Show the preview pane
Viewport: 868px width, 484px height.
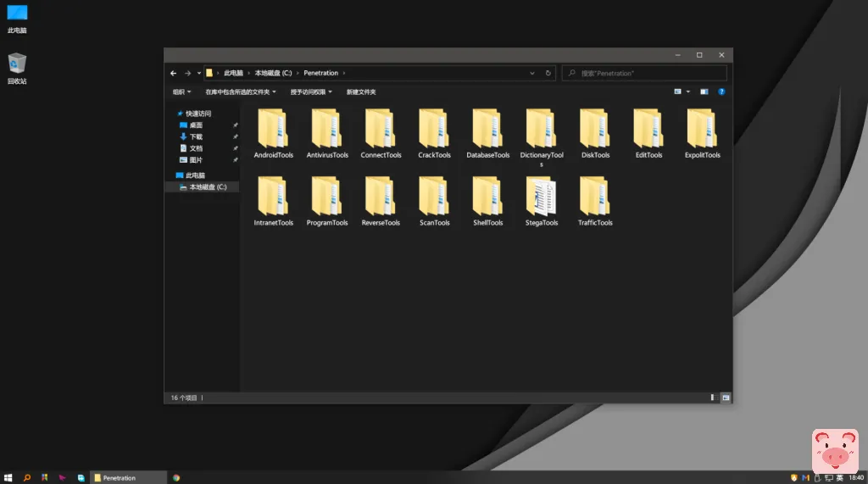pos(704,92)
